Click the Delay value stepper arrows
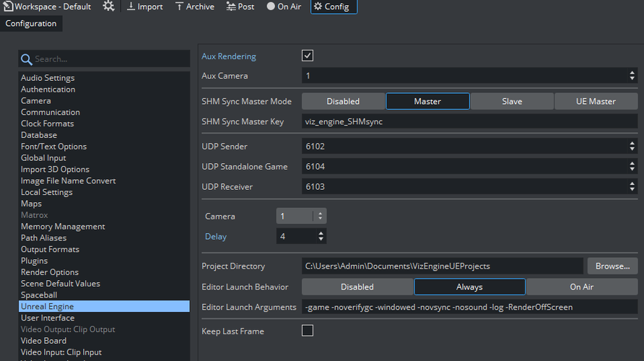Viewport: 644px width, 361px height. point(320,236)
